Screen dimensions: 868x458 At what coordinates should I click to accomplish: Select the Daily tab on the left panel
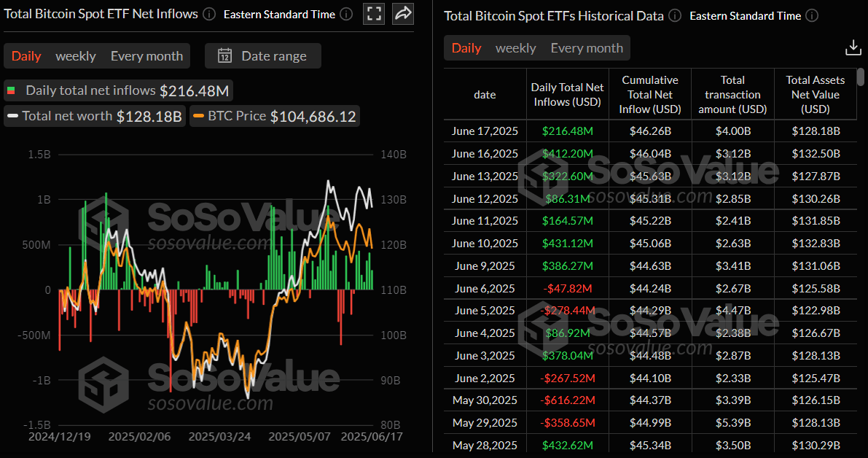(x=26, y=55)
